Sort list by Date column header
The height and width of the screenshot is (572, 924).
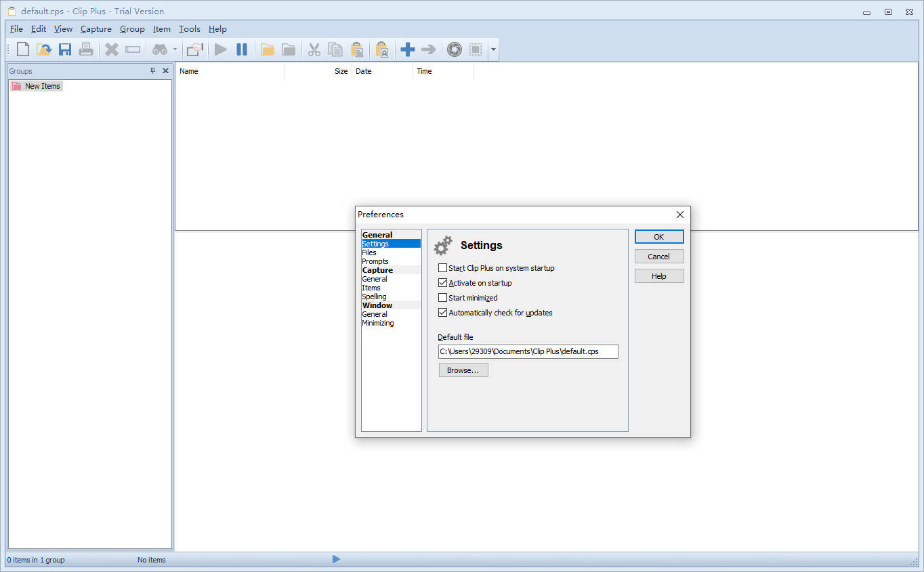pyautogui.click(x=382, y=71)
